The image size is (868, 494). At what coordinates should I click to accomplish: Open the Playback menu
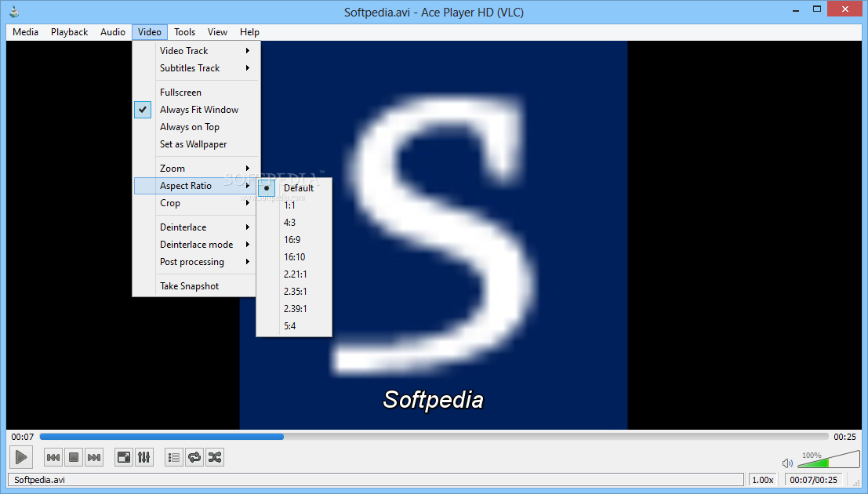point(69,31)
